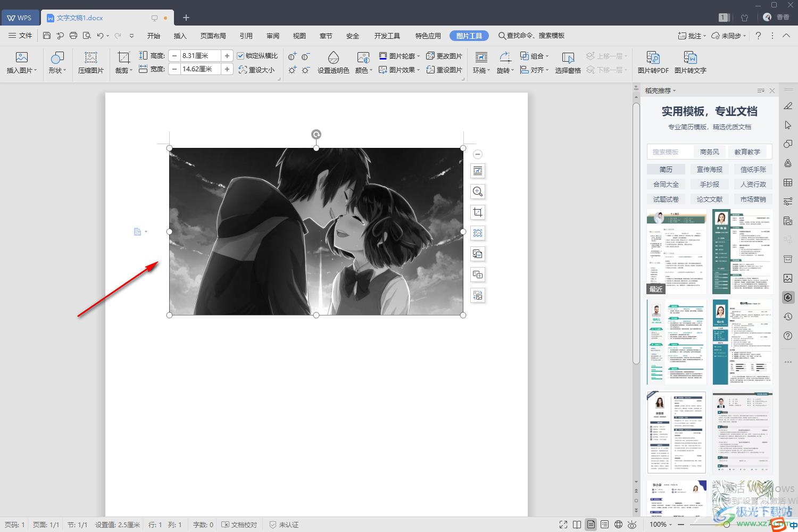
Task: Click the 压缩图片 compress picture tool
Action: point(91,63)
